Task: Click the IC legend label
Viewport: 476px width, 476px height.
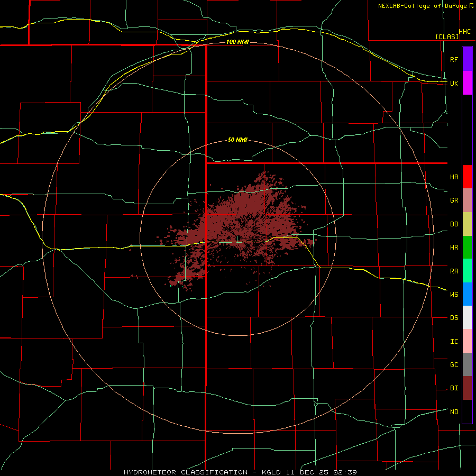Action: click(x=454, y=342)
